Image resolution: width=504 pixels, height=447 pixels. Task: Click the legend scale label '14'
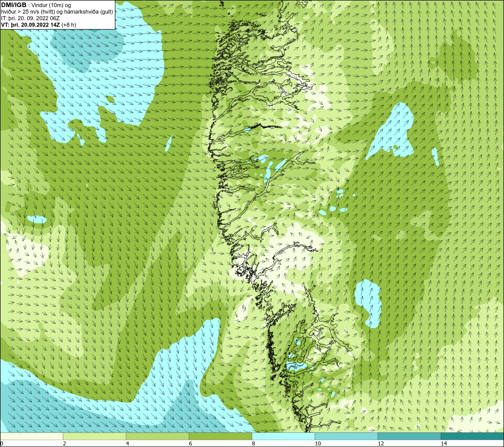pos(444,444)
